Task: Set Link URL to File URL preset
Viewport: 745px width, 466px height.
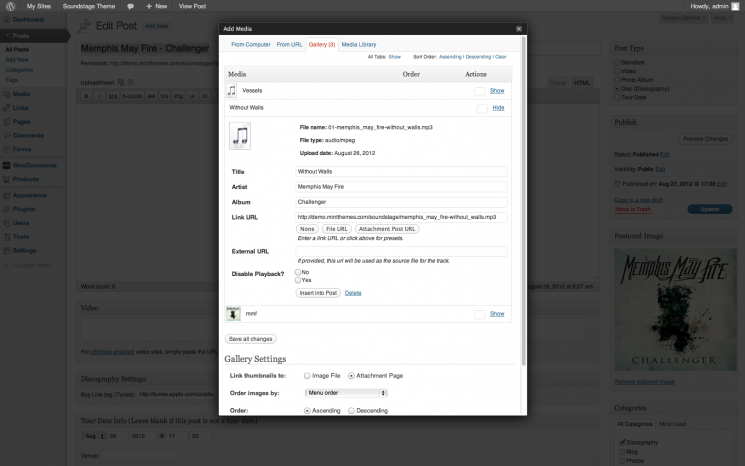Action: point(336,229)
